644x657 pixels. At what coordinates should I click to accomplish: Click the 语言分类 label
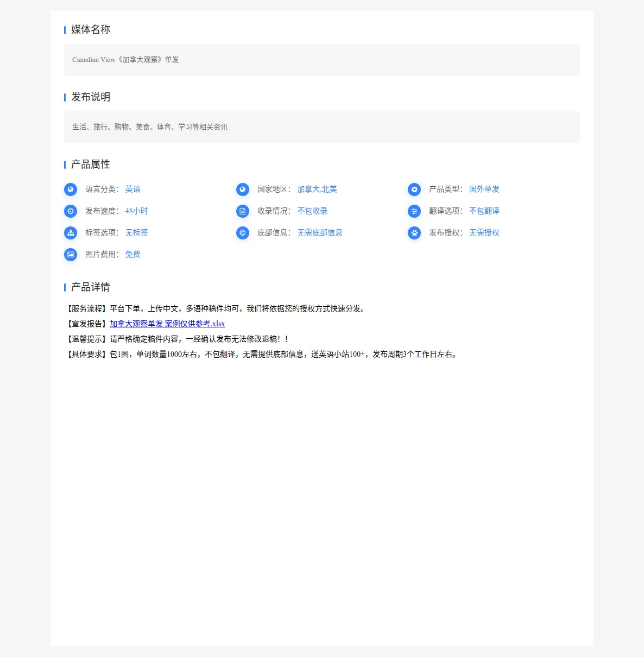pos(102,189)
